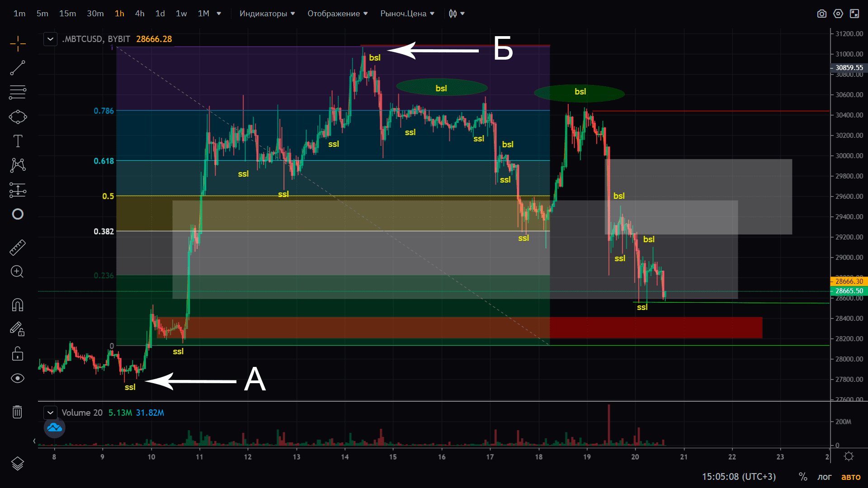The image size is (868, 488).
Task: Click the blue cloud chart logo icon
Action: [x=55, y=427]
